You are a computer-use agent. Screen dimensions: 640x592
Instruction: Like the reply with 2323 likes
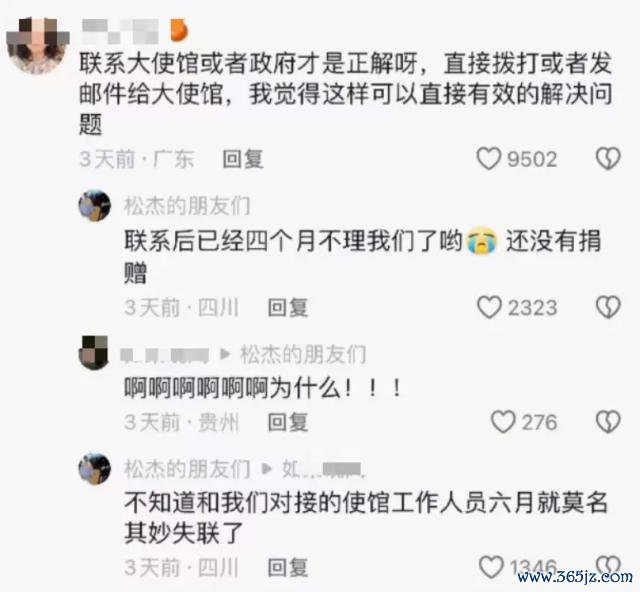tap(489, 307)
